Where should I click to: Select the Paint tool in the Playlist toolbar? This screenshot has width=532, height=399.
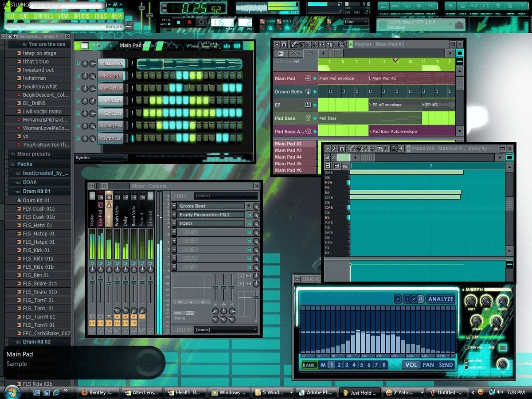click(x=301, y=44)
